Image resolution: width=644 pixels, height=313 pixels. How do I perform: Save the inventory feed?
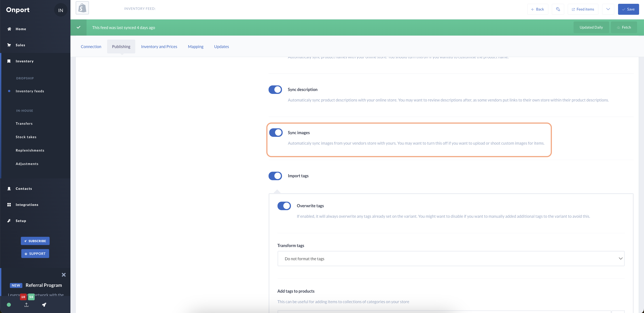coord(628,9)
